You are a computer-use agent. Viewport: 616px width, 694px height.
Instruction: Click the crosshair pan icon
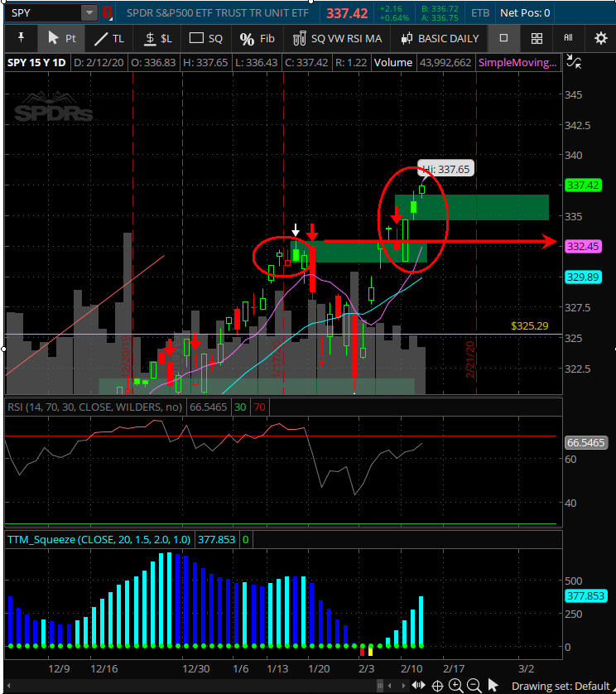437,686
